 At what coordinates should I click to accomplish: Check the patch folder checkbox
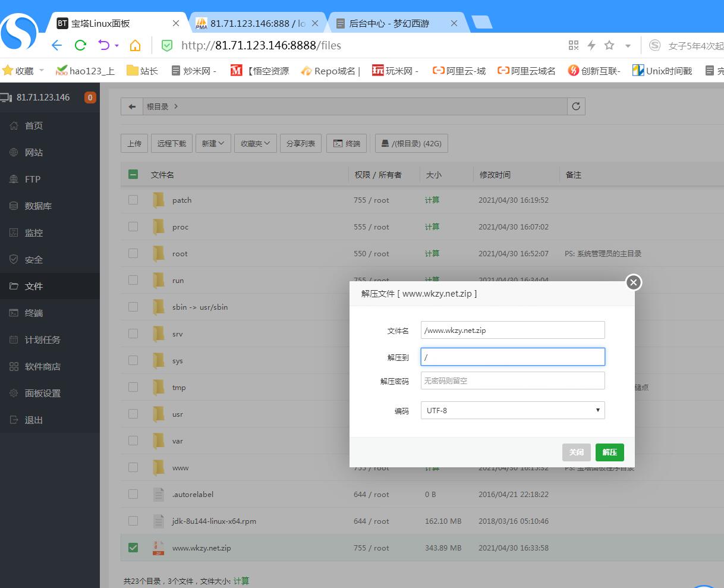pyautogui.click(x=133, y=200)
